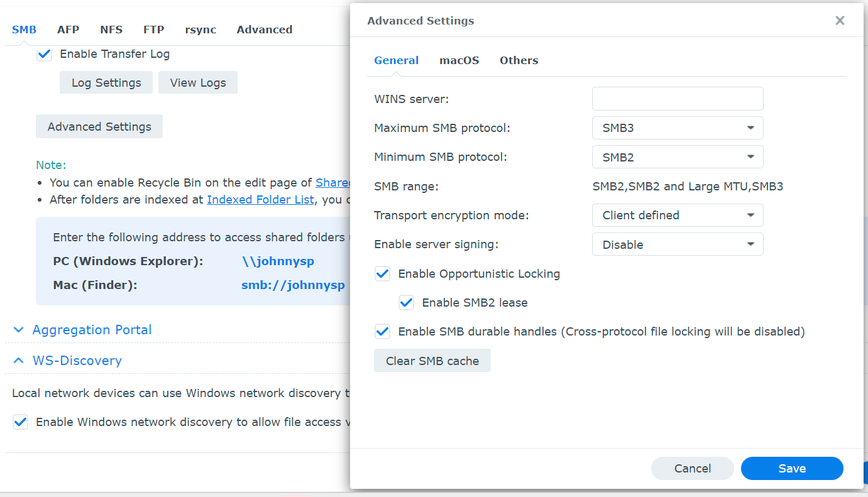This screenshot has height=497, width=868.
Task: Click the WINS server input field
Action: click(678, 99)
